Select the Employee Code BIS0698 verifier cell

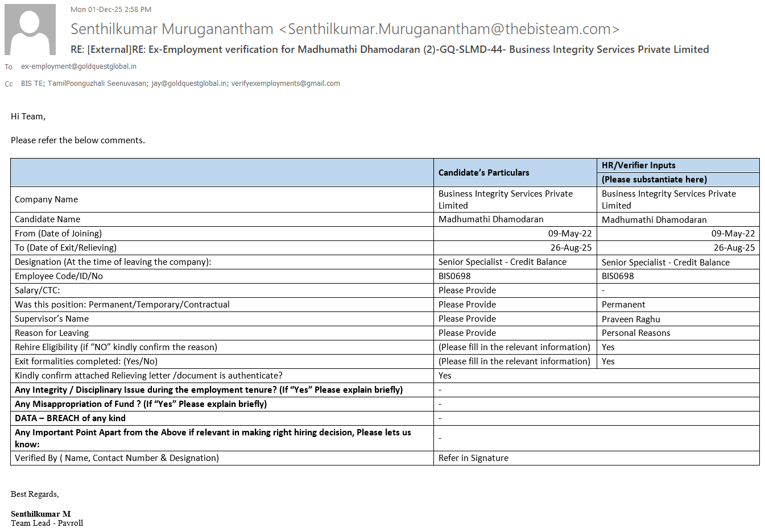[618, 276]
